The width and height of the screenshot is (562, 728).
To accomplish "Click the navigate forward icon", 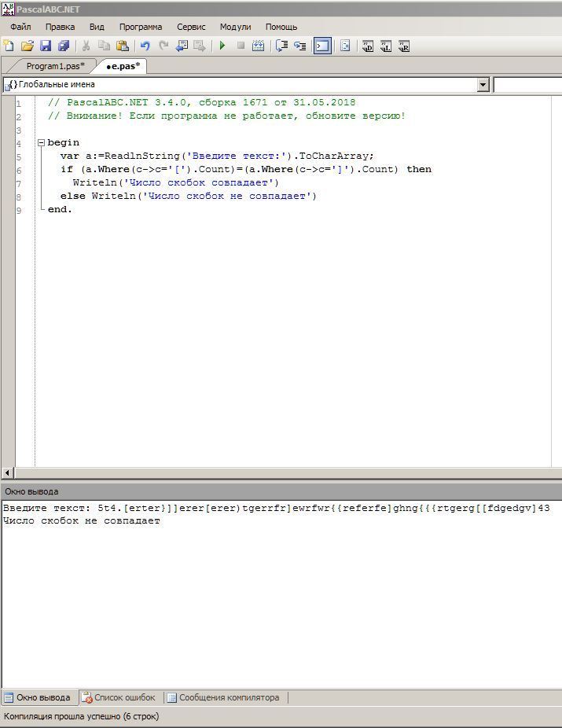I will point(200,46).
